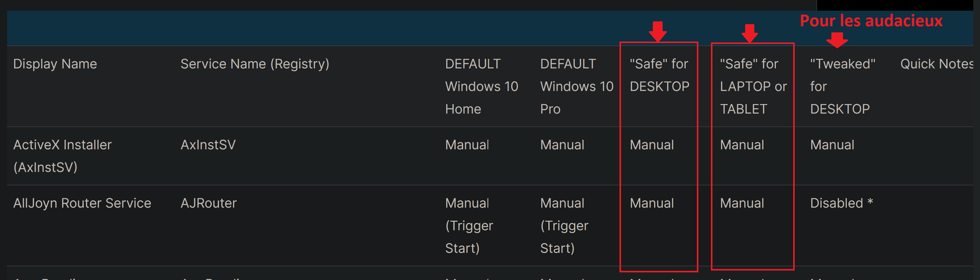Select the AxInstSV service name cell

tap(208, 145)
